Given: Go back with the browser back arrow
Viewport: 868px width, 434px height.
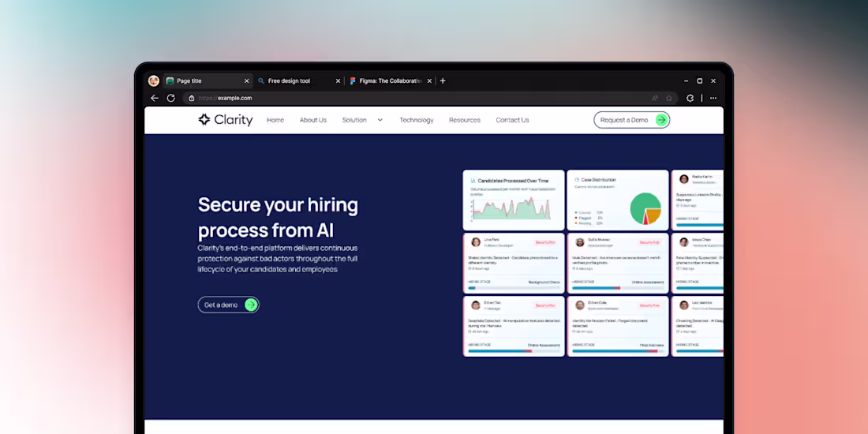Looking at the screenshot, I should [x=155, y=98].
